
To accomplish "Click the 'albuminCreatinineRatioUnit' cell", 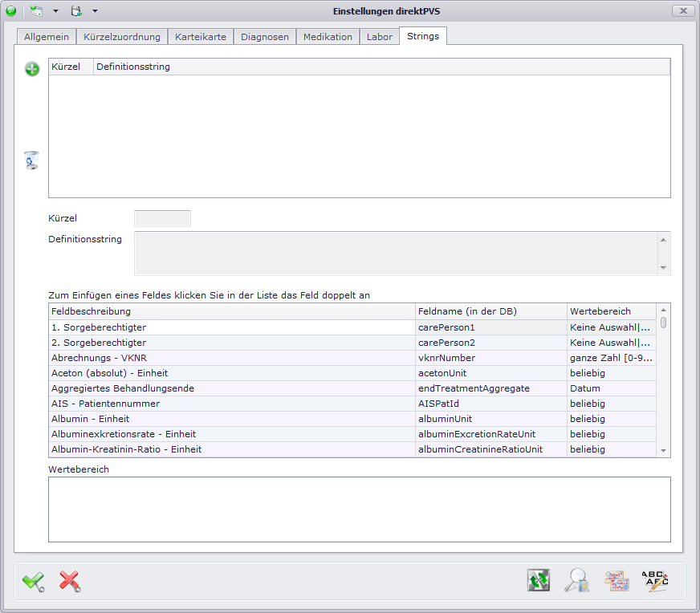I will tap(491, 449).
